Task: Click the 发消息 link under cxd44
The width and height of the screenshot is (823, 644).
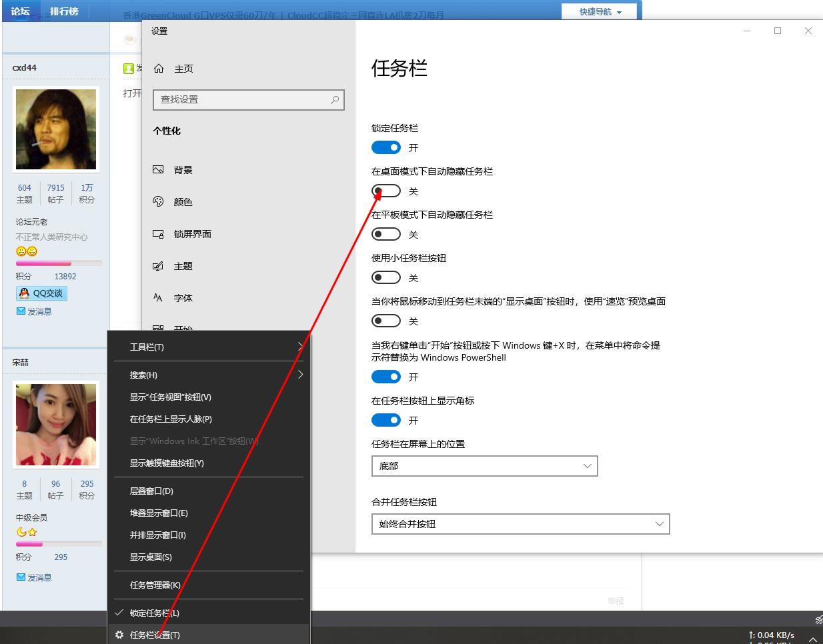Action: pos(34,311)
